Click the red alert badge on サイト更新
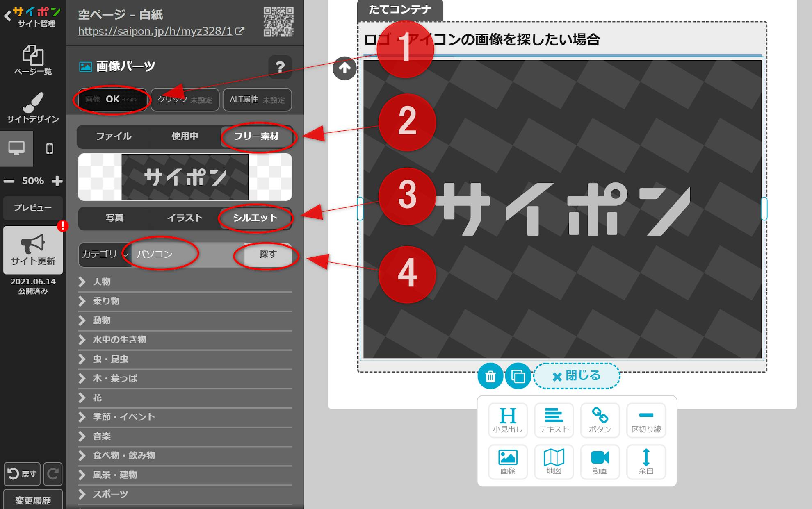This screenshot has height=509, width=812. tap(62, 225)
